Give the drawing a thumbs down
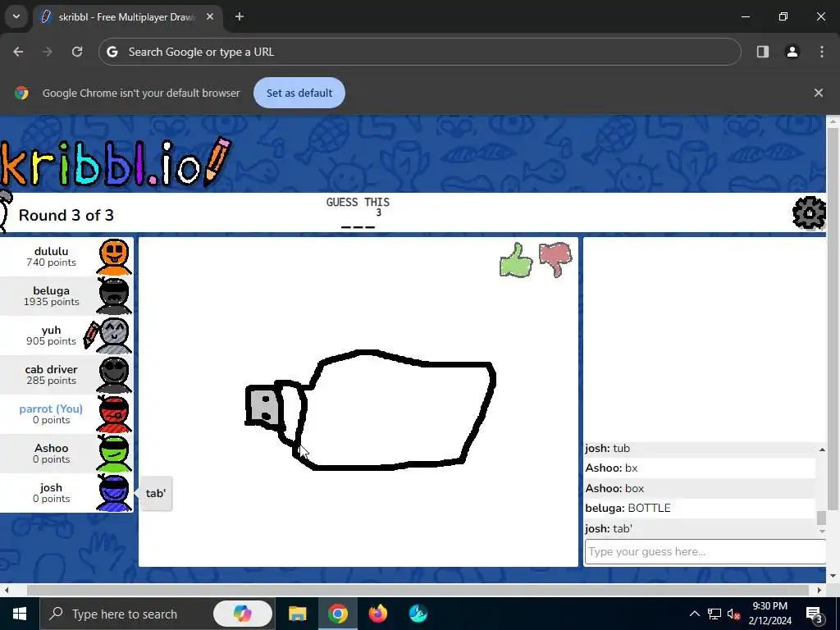 tap(555, 260)
